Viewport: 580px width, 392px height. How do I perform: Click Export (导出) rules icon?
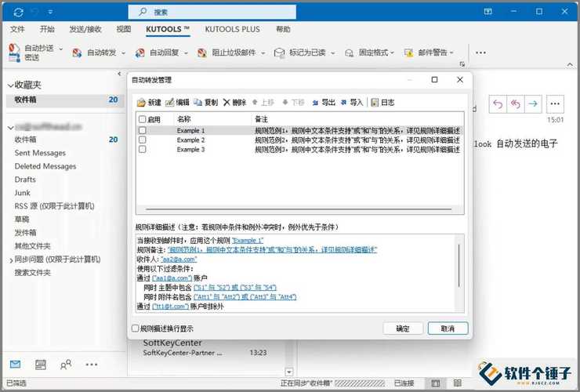point(315,103)
